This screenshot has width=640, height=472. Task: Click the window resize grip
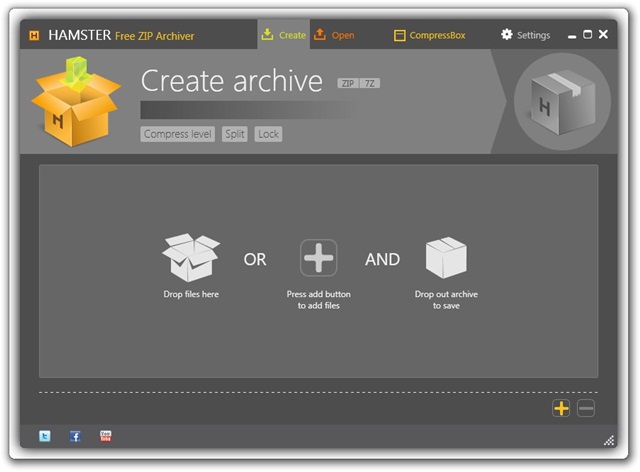pyautogui.click(x=609, y=441)
